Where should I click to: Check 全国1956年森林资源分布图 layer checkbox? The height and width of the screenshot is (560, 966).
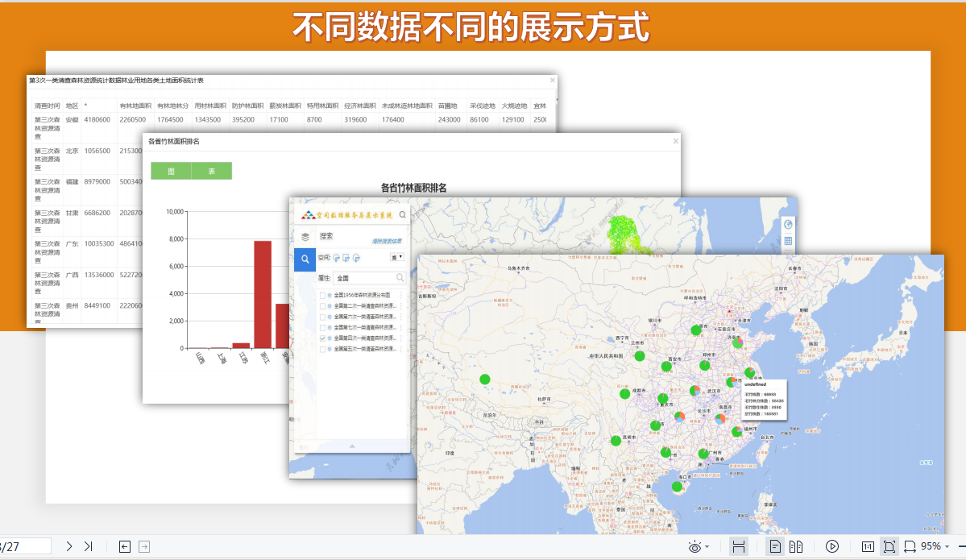pos(323,296)
